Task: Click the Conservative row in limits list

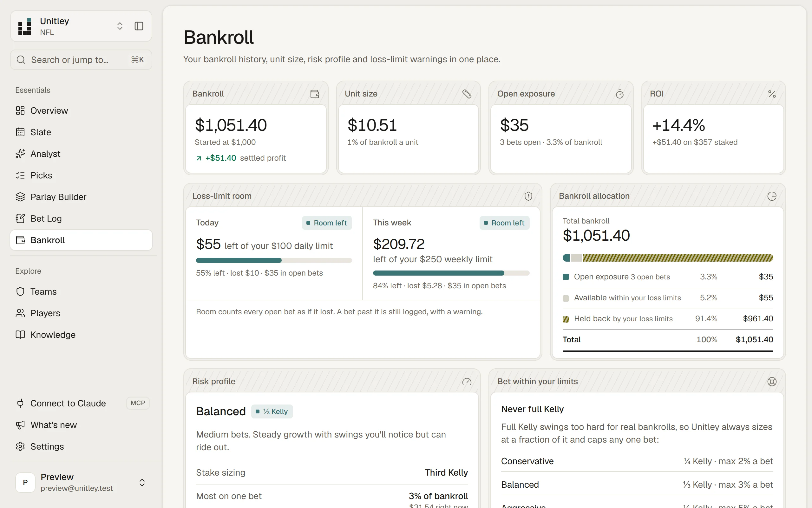Action: [x=637, y=461]
